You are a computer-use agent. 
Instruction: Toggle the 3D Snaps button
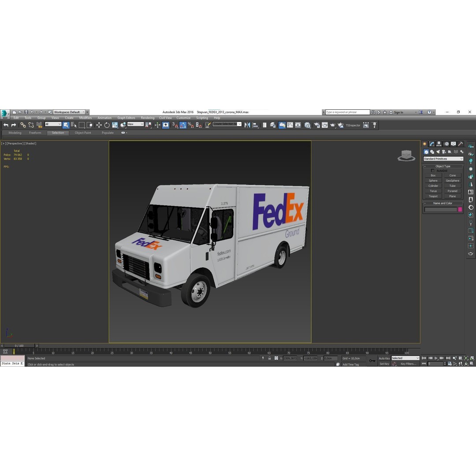pos(175,125)
